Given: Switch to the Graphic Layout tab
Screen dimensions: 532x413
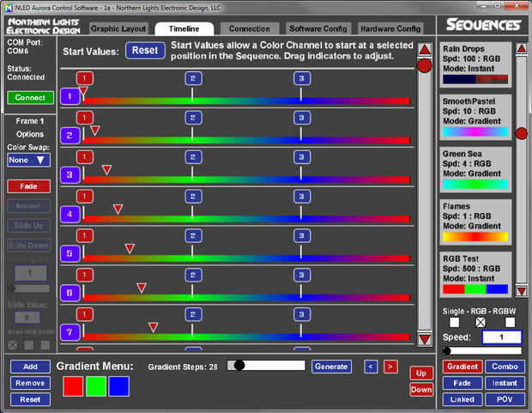Looking at the screenshot, I should pos(118,29).
